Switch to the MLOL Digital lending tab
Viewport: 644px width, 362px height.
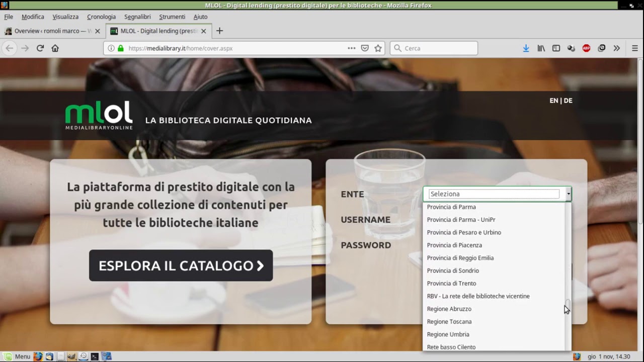click(158, 31)
